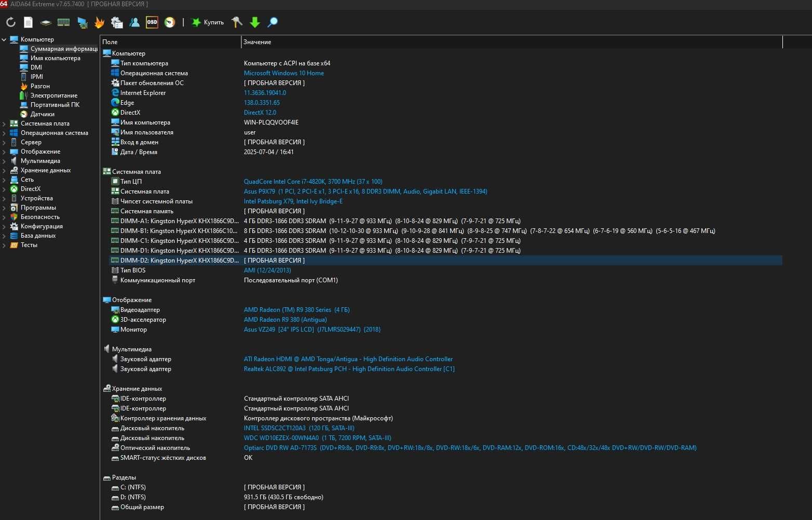Select Суммарная информация in the tree
Screen dimensions: 812x520
tap(58, 49)
